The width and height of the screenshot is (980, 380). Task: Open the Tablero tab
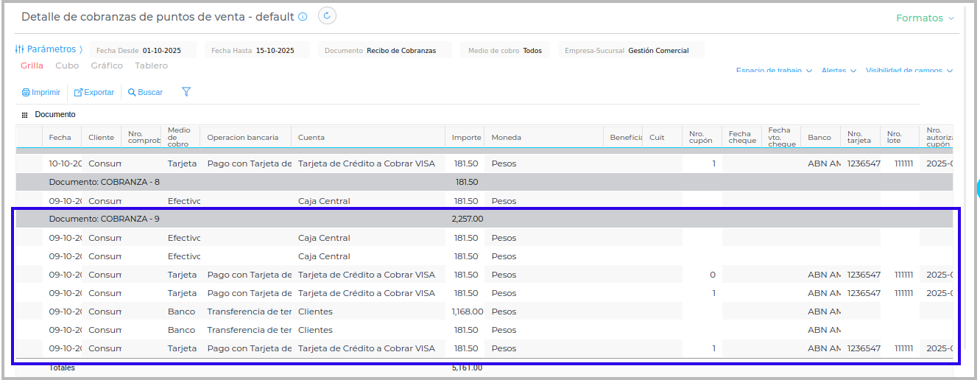(151, 66)
